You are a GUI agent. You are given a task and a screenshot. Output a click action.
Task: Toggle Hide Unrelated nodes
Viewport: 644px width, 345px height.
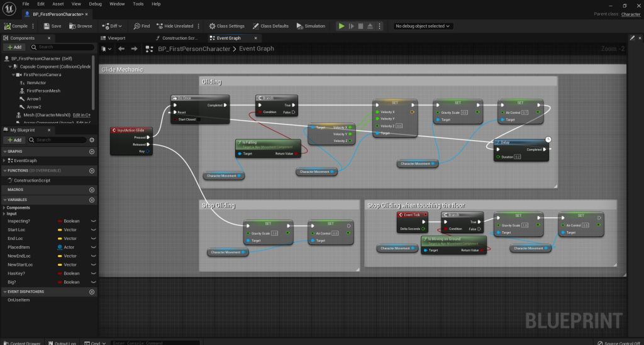point(175,26)
